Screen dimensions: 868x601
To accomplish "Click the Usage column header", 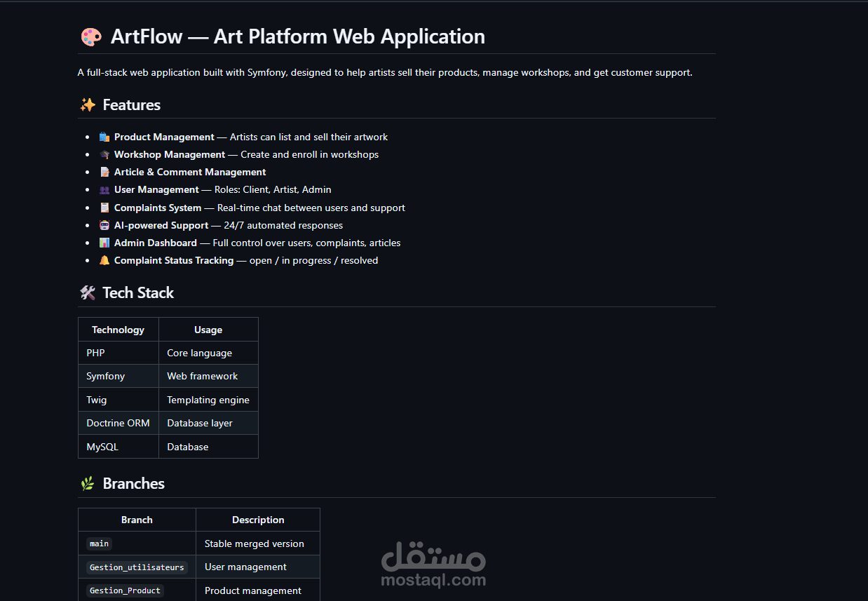I will click(x=208, y=330).
